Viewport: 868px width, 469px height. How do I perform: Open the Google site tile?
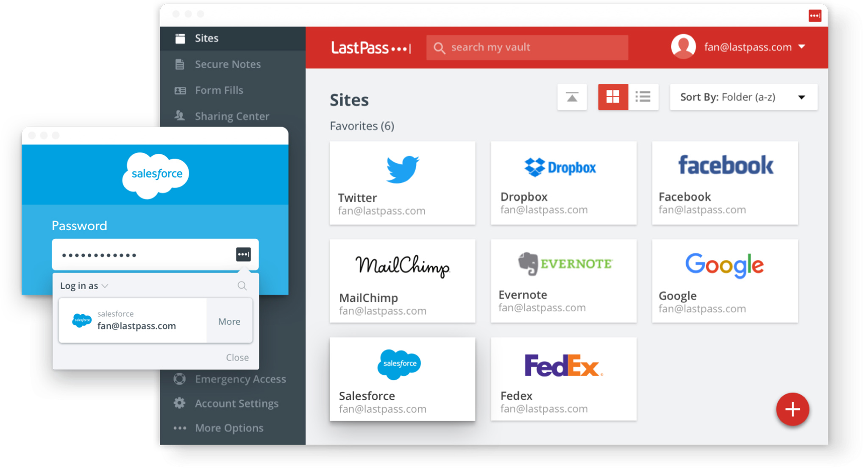click(x=725, y=281)
